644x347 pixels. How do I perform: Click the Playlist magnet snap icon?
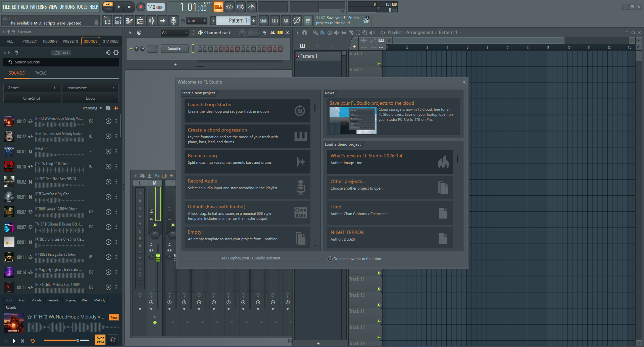(x=304, y=33)
